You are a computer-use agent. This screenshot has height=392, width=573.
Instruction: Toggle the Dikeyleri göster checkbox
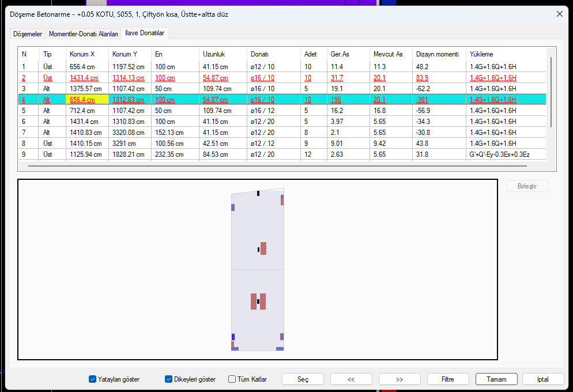tap(168, 379)
